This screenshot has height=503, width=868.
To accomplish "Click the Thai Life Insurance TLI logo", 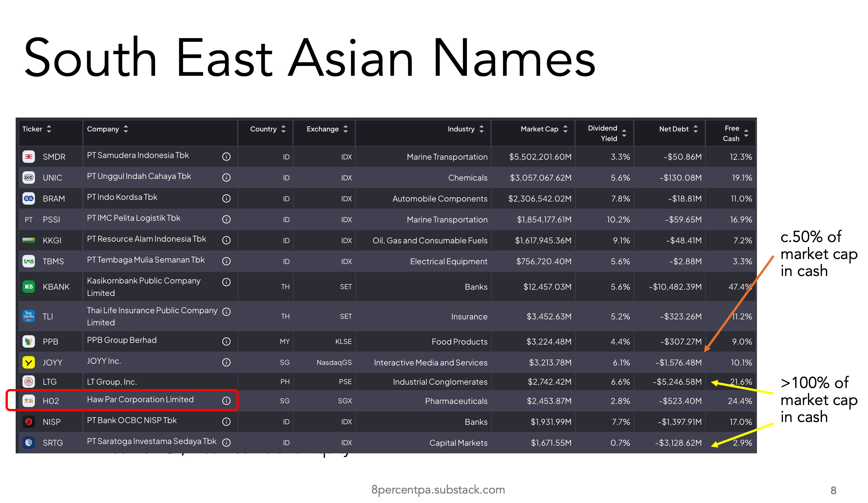I will click(x=29, y=316).
